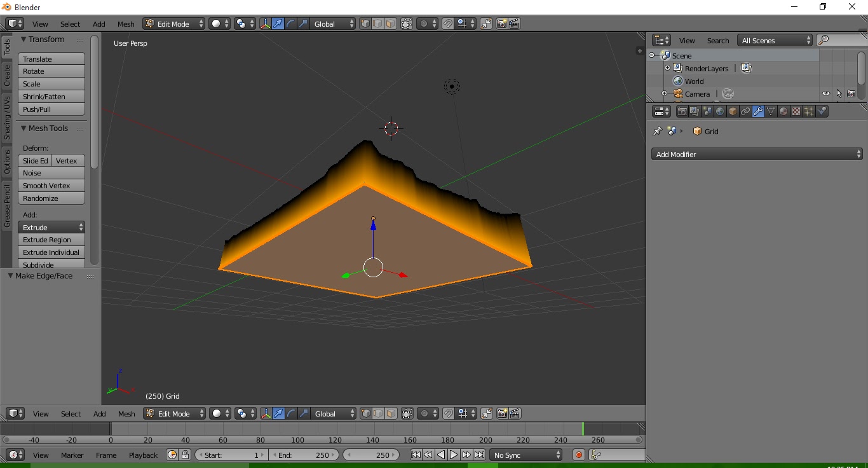Screen dimensions: 868x468
Task: Open the World properties globe icon
Action: [x=719, y=111]
